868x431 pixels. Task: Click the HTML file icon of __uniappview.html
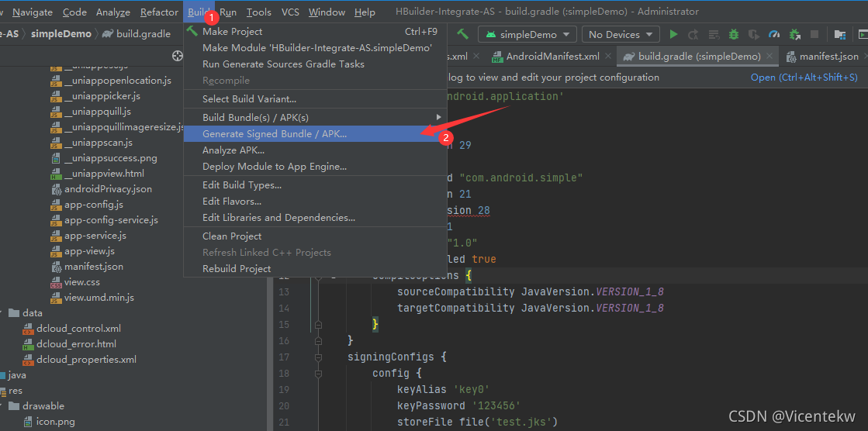(55, 174)
